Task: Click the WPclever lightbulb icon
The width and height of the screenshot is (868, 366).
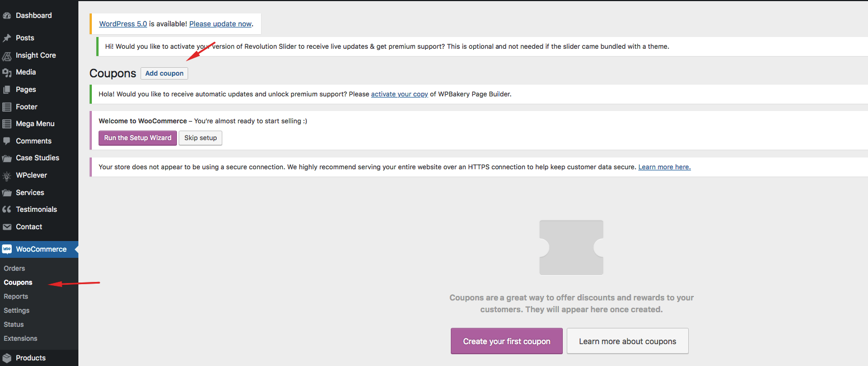Action: [7, 175]
